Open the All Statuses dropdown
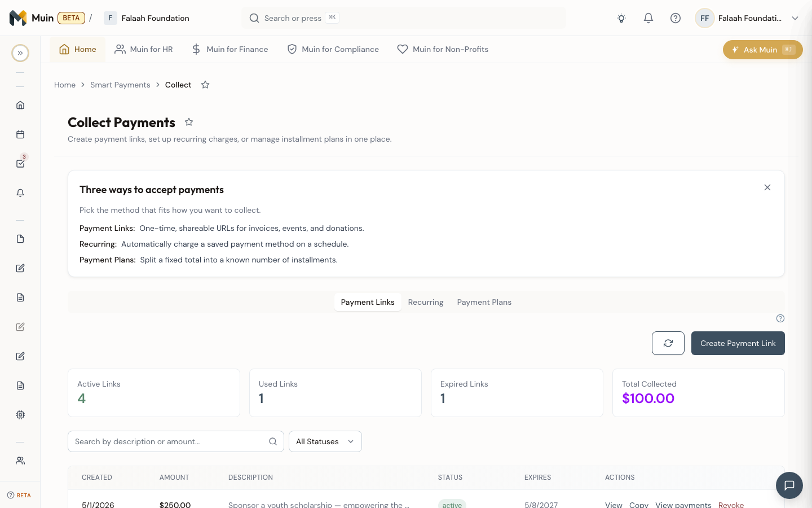812x508 pixels. coord(325,441)
